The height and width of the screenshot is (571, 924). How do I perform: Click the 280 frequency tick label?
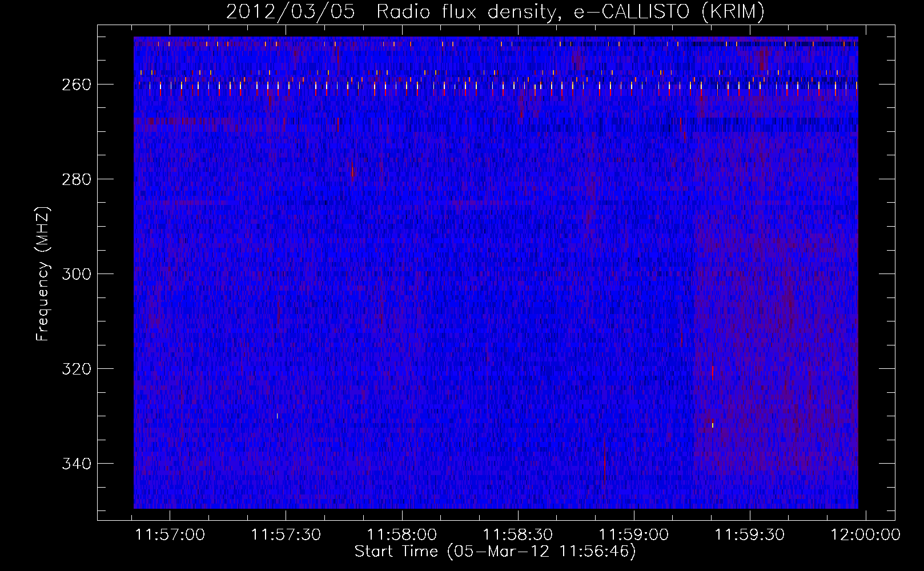(x=77, y=179)
